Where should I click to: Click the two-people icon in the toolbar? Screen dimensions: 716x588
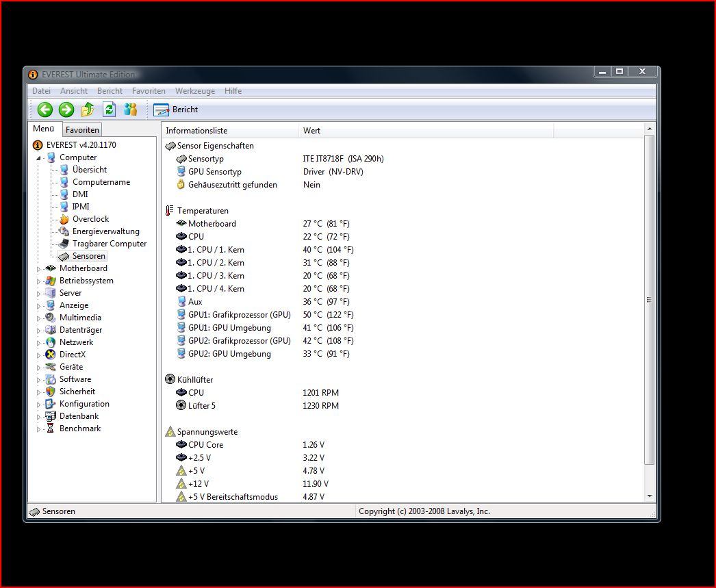[130, 110]
